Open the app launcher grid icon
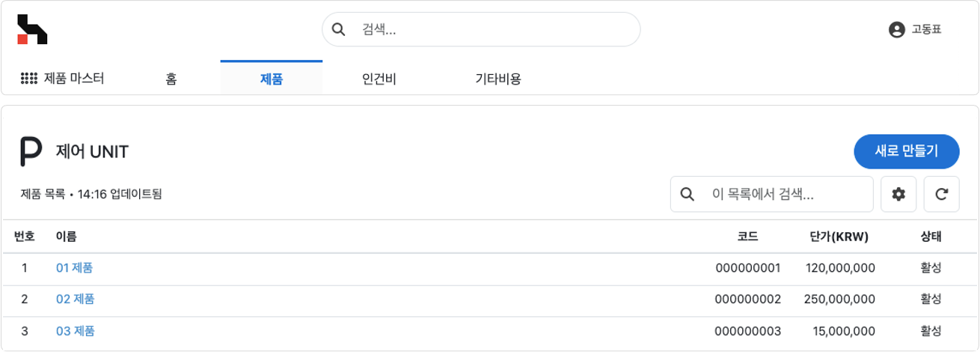This screenshot has width=980, height=352. [x=29, y=78]
